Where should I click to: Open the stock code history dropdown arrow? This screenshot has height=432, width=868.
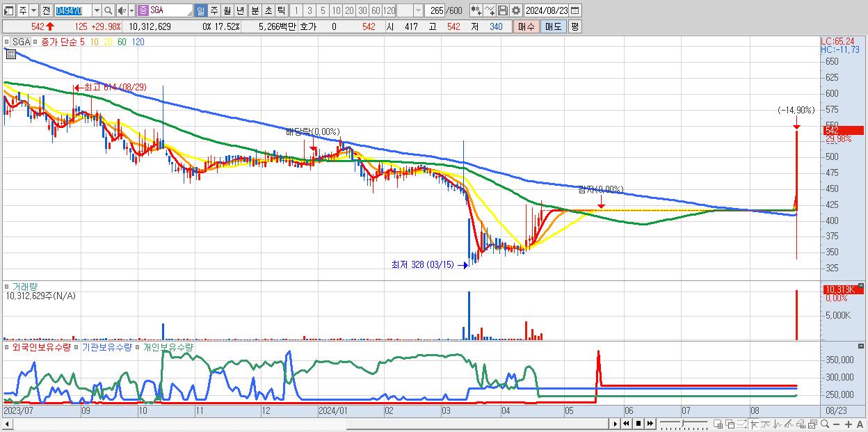[x=97, y=10]
